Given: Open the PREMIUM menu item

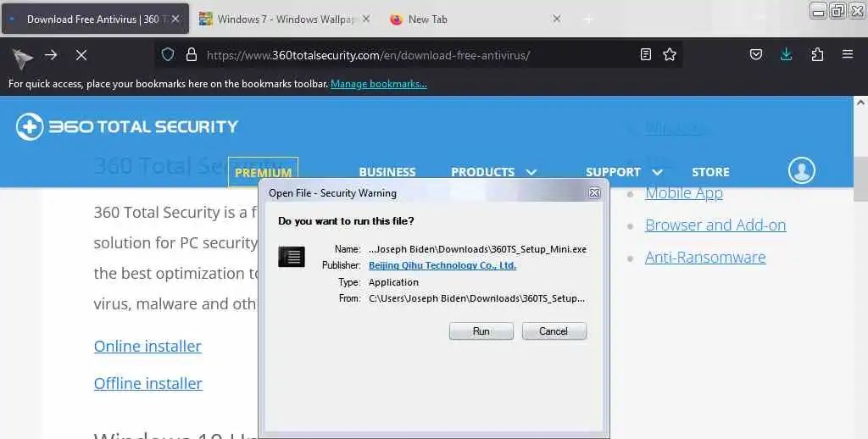Looking at the screenshot, I should 263,172.
